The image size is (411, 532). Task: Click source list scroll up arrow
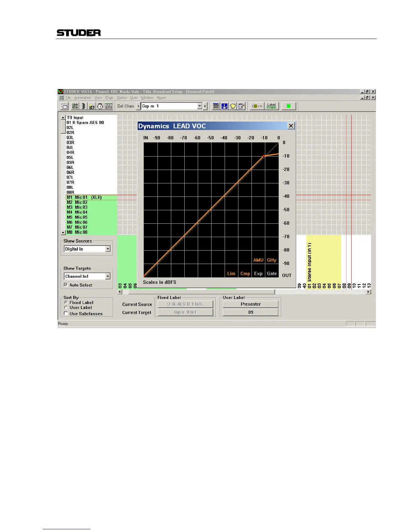coord(63,118)
